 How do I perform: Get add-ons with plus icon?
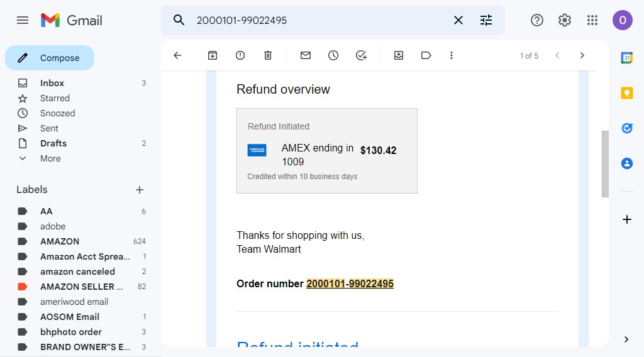pos(627,219)
